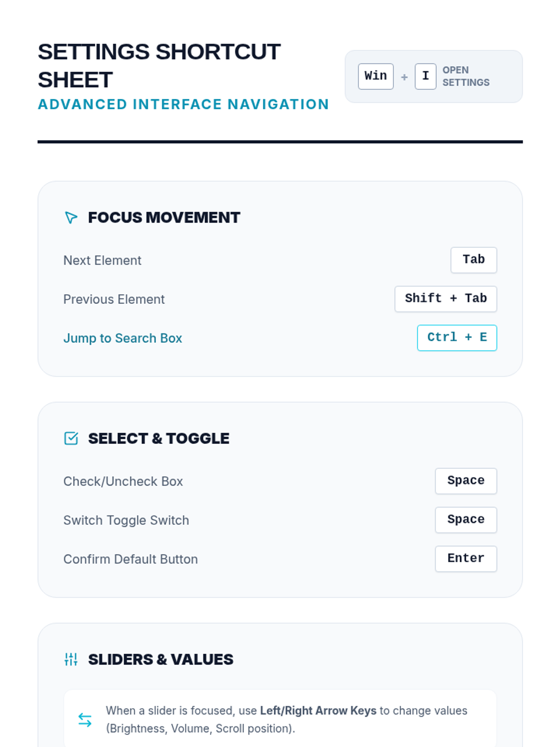The width and height of the screenshot is (560, 747).
Task: Click the Shift + Tab key badge
Action: pos(445,299)
